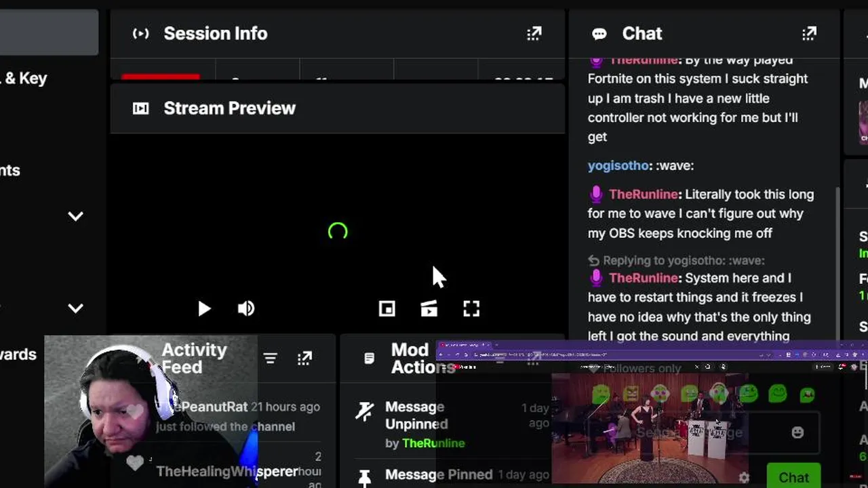868x488 pixels.
Task: Create a clip from the preview
Action: (429, 309)
